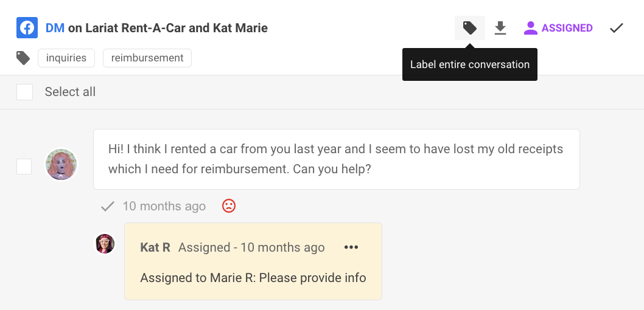Click Kat R's small profile avatar
644x310 pixels.
105,244
